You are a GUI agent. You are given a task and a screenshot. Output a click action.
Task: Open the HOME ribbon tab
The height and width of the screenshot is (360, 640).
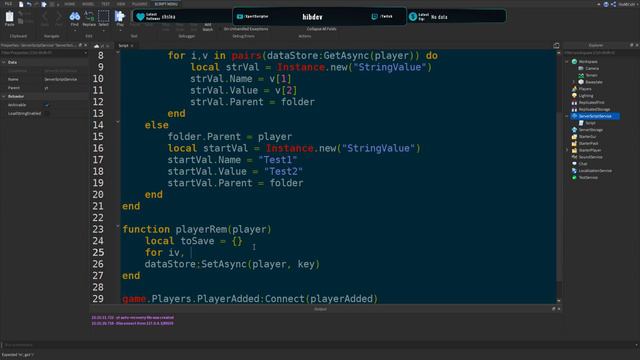[x=69, y=4]
